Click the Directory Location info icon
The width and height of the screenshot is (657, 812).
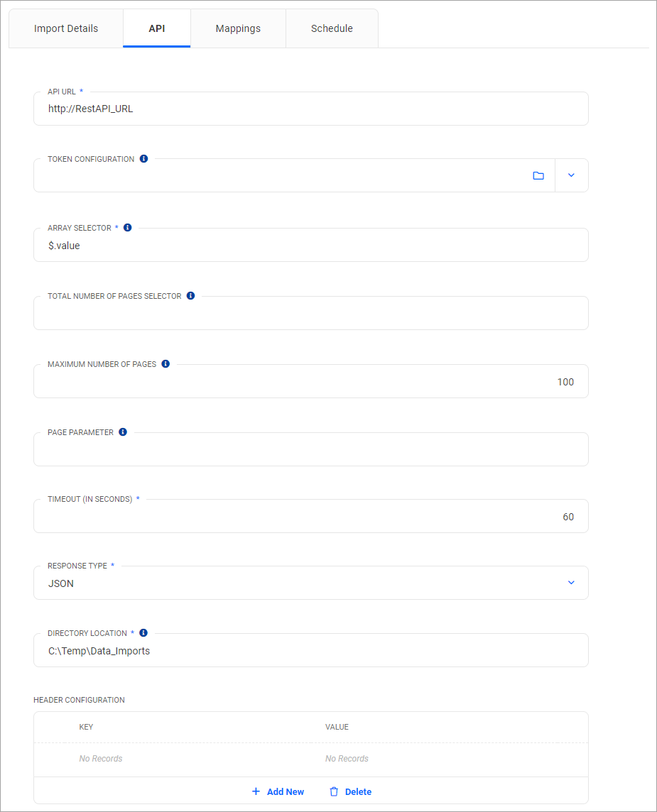143,632
